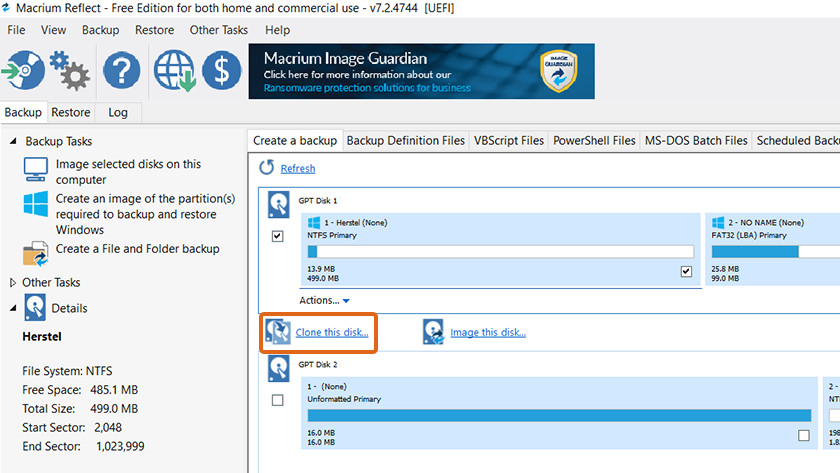Open the Restore menu
This screenshot has width=840, height=473.
(154, 30)
